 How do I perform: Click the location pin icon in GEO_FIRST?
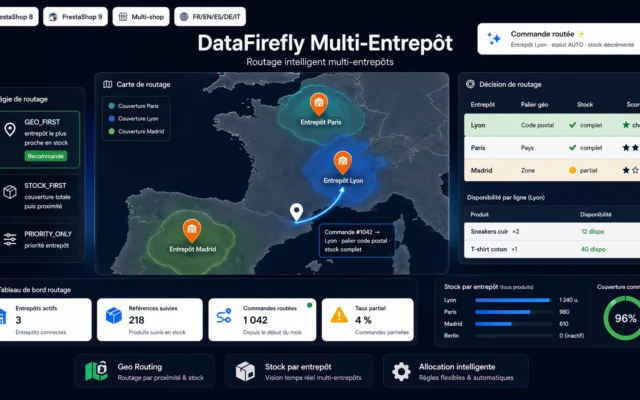click(x=10, y=129)
